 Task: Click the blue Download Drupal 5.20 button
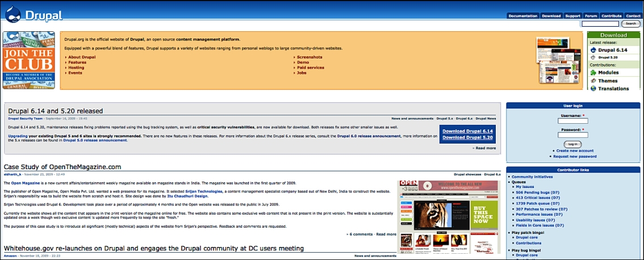point(467,137)
